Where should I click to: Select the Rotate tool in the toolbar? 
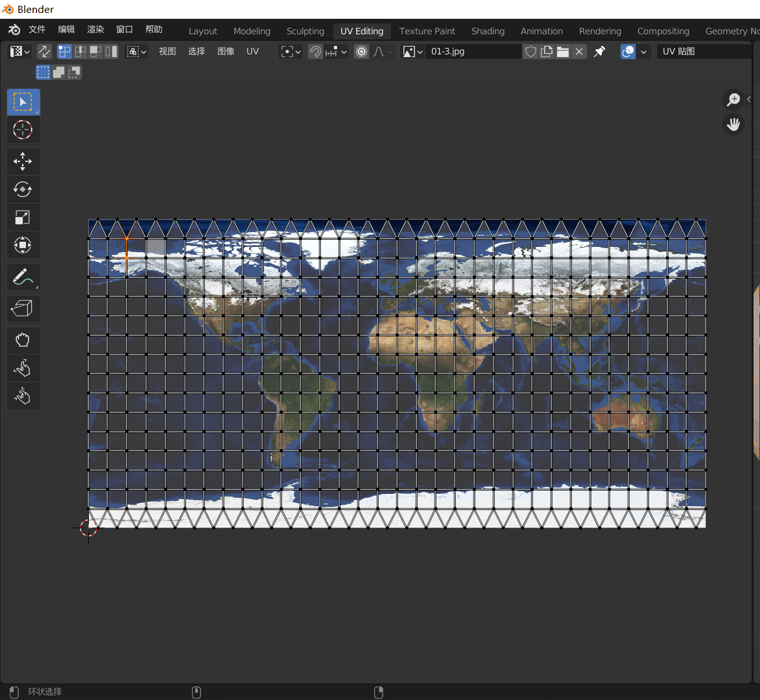click(23, 189)
